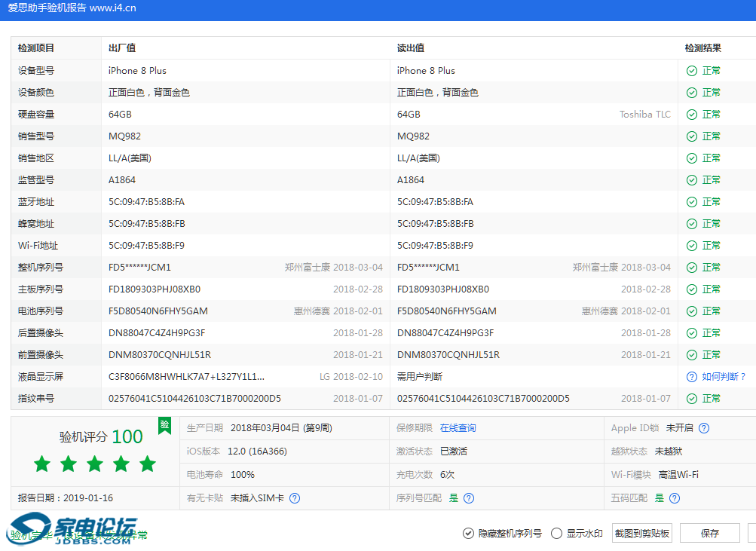The height and width of the screenshot is (551, 756).
Task: Click the status check icon for 蓝牙地址 row
Action: click(x=692, y=202)
